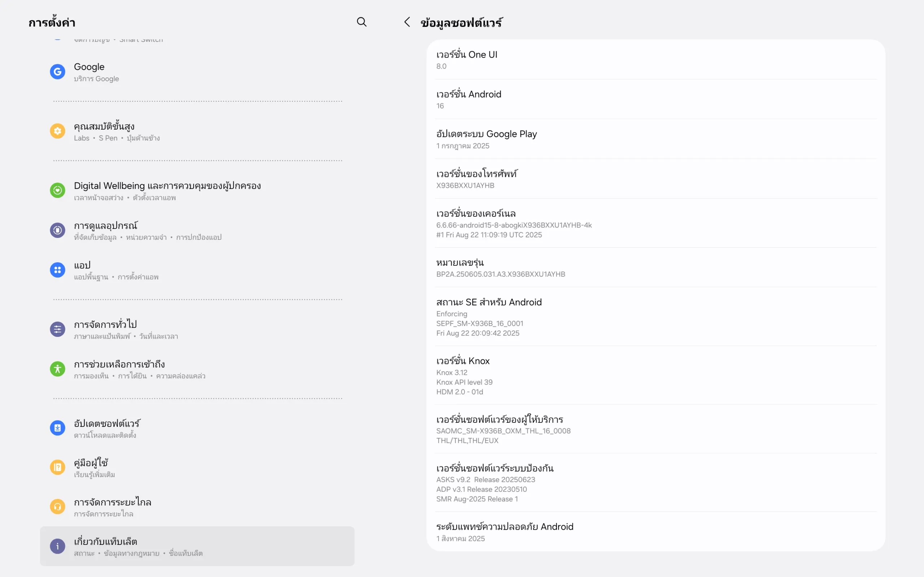Tap เวอร์ชั่นของโทรศัพท์ row
This screenshot has width=924, height=577.
click(x=656, y=179)
